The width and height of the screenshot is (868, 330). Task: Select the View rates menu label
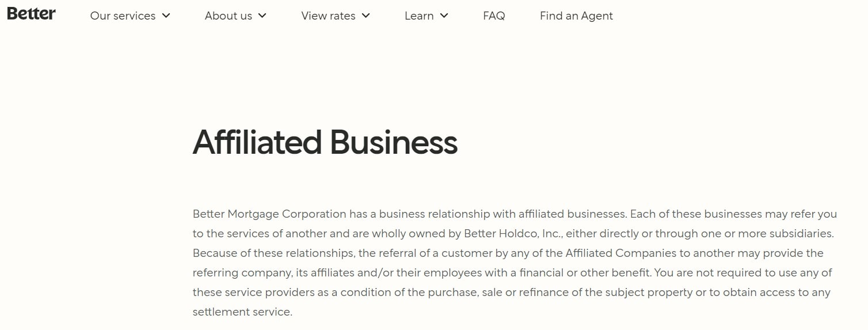pos(329,16)
